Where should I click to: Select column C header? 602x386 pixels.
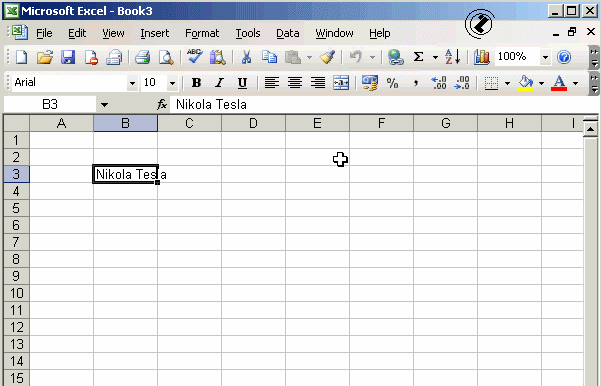[x=189, y=123]
